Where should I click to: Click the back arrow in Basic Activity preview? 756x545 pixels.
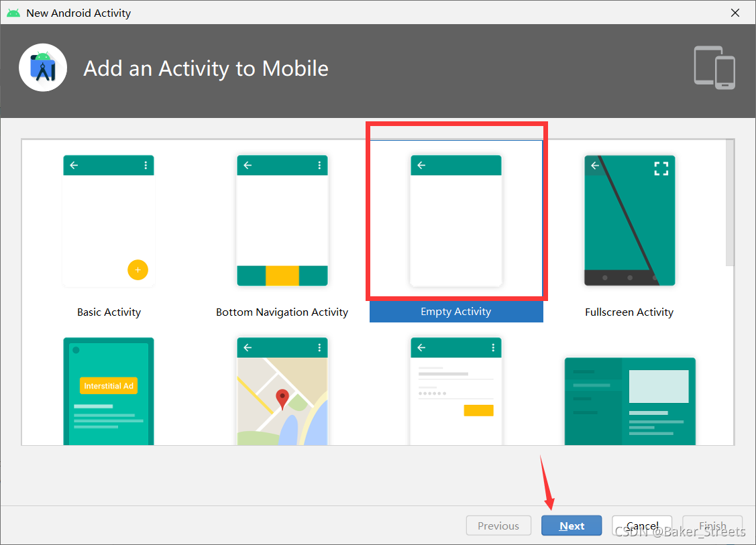(x=74, y=165)
